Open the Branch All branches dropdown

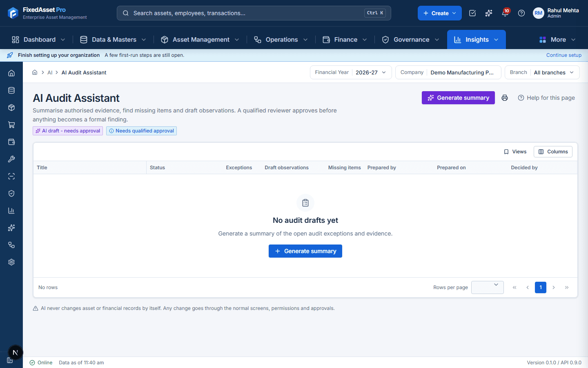[x=542, y=72]
